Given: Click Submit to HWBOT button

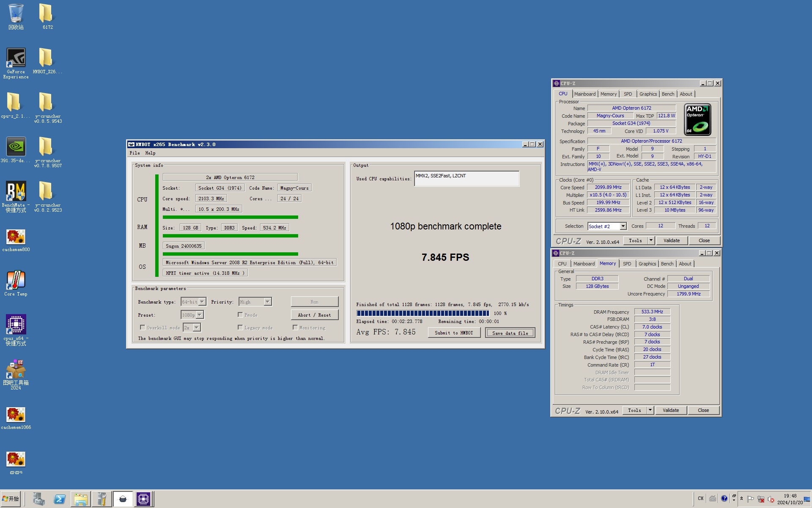Looking at the screenshot, I should click(x=454, y=333).
